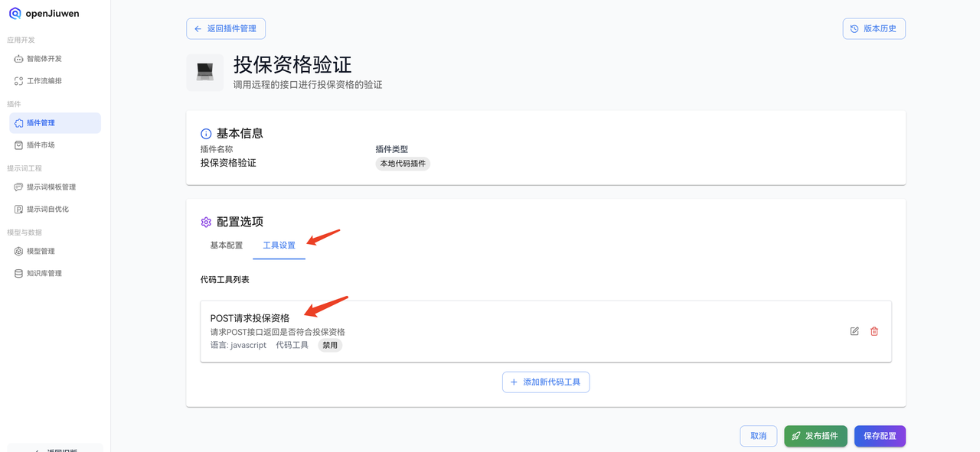Click the gear icon next to 配置选项
980x452 pixels.
tap(205, 221)
